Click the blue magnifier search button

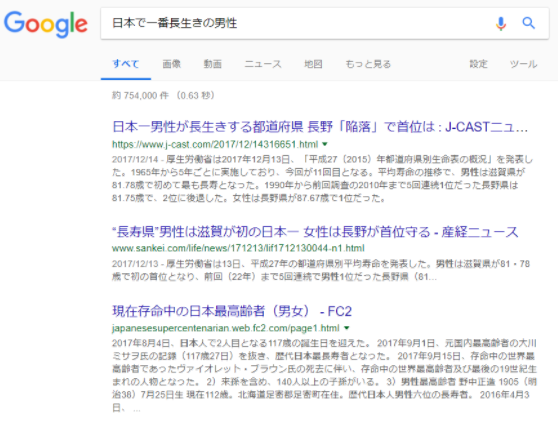(528, 23)
